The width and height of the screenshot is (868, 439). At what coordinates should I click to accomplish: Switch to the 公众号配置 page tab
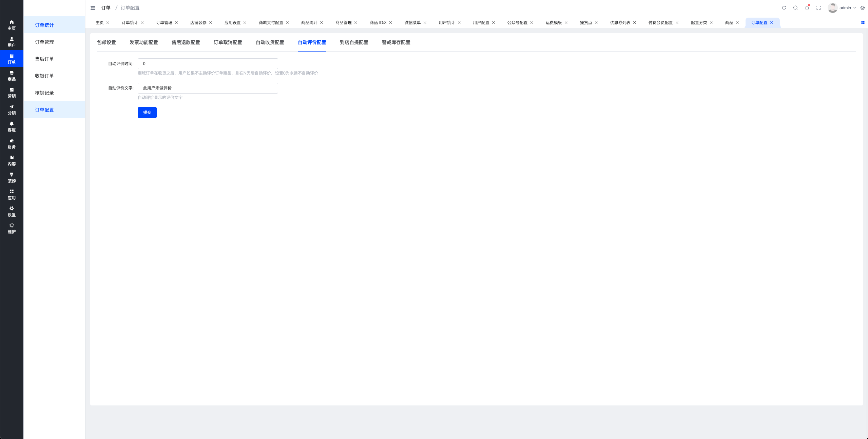tap(517, 23)
